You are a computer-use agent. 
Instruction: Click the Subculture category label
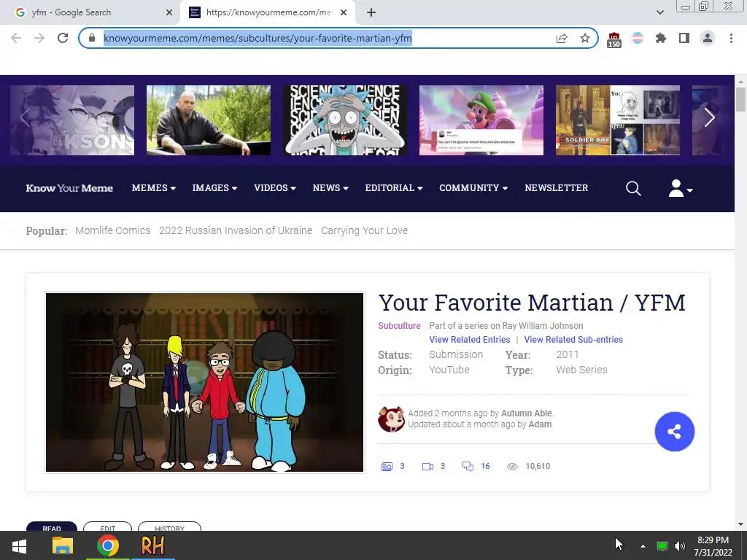399,326
